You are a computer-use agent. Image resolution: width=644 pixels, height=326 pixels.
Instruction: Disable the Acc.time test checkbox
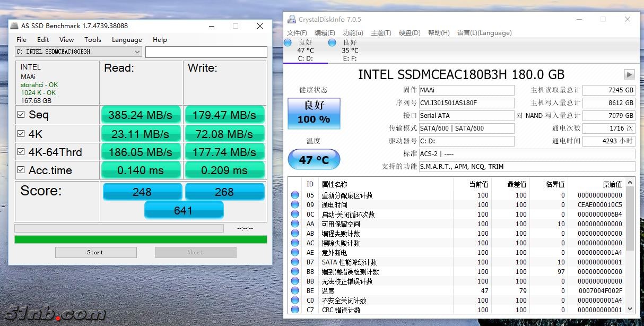click(21, 170)
